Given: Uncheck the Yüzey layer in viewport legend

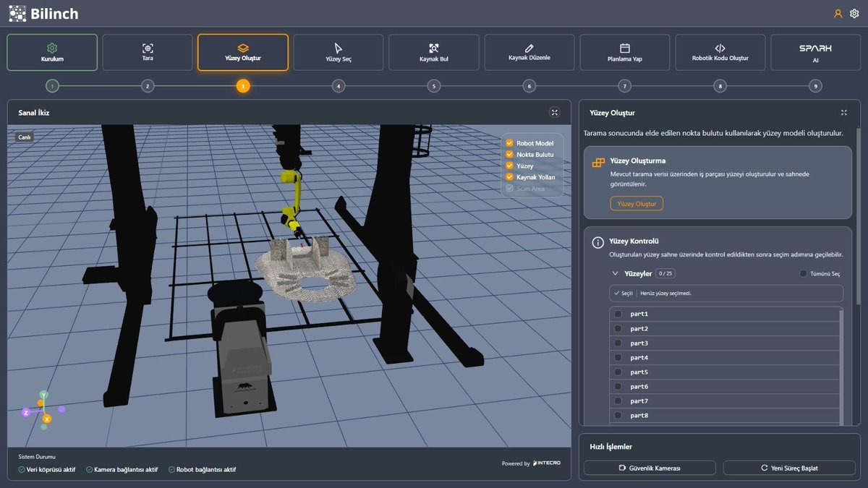Looking at the screenshot, I should coord(509,166).
